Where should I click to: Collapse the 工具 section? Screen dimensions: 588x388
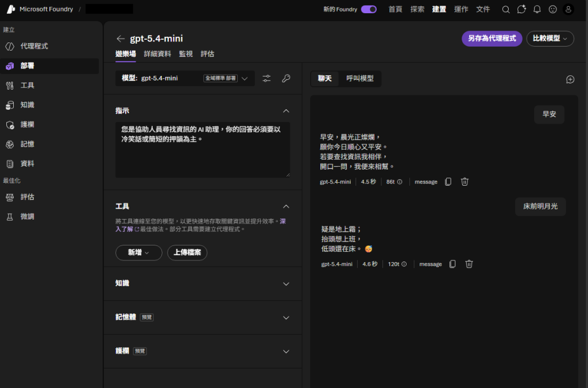tap(286, 207)
